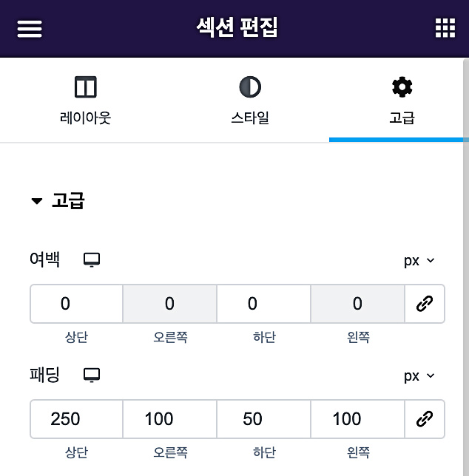
Task: Click the 스타일 half-circle icon
Action: (250, 86)
